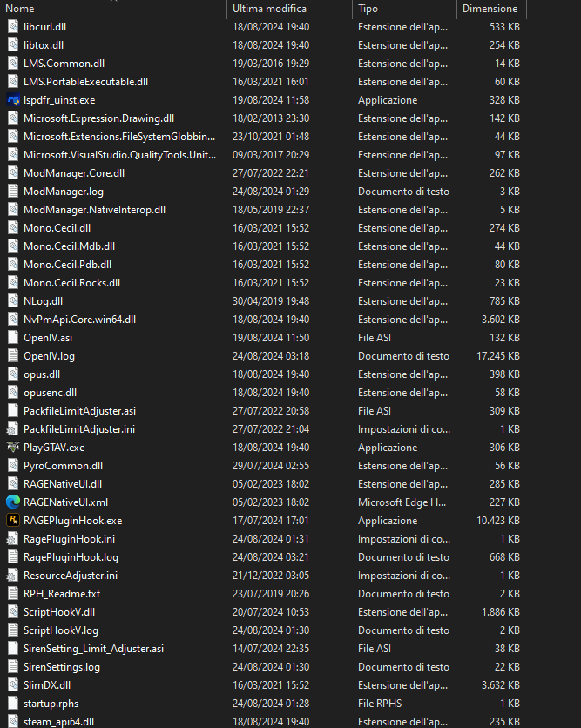Select the Mono.Cecil.Rocks.dll file name
The width and height of the screenshot is (581, 728).
pyautogui.click(x=72, y=283)
